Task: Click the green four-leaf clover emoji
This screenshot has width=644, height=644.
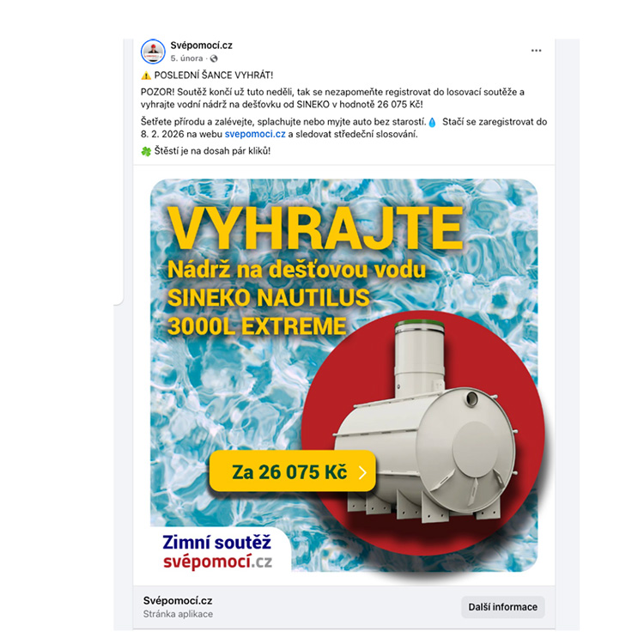Action: click(x=146, y=151)
